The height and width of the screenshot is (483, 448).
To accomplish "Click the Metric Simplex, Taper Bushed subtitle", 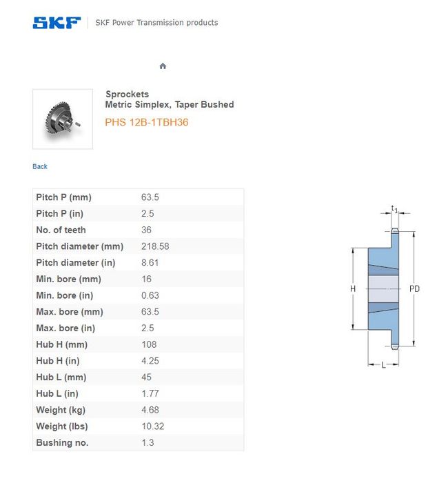I will (x=169, y=105).
